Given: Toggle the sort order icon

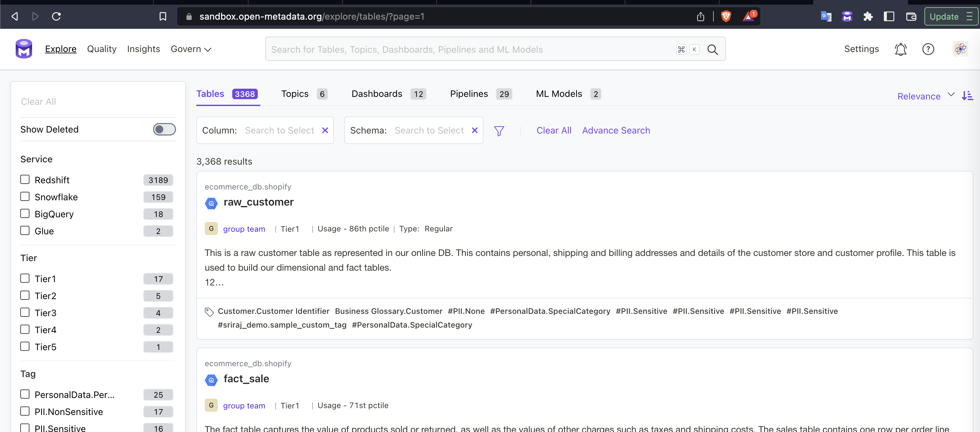Looking at the screenshot, I should 967,96.
